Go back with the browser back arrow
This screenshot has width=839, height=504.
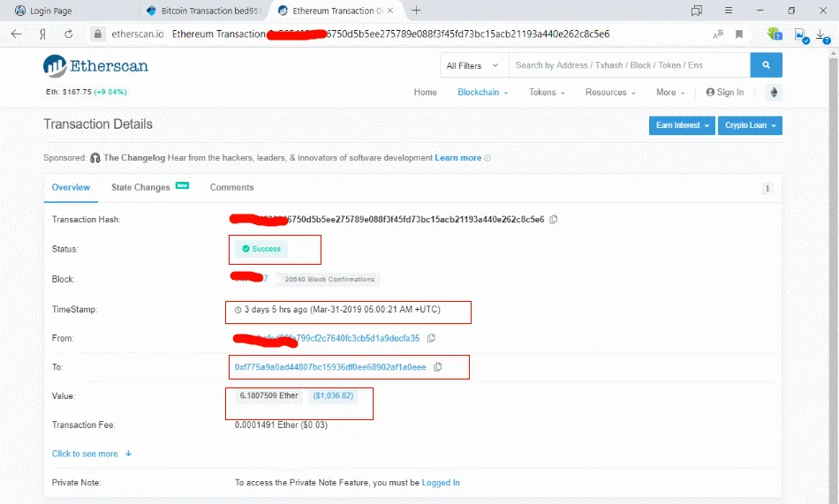point(17,34)
